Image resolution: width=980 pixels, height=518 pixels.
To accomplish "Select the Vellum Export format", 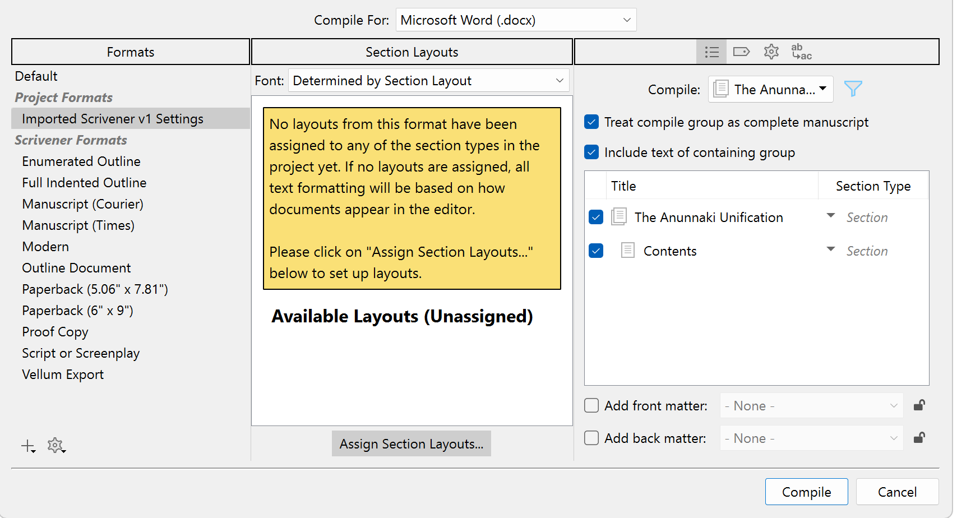I will [63, 374].
